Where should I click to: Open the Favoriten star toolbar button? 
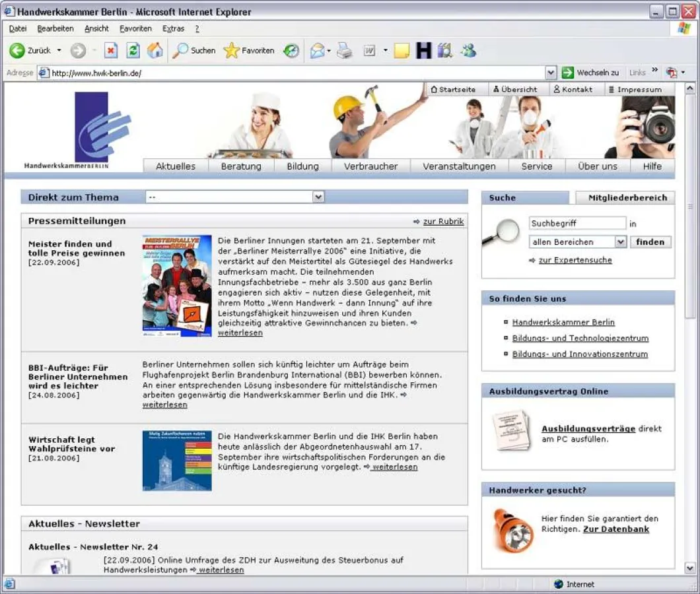249,51
